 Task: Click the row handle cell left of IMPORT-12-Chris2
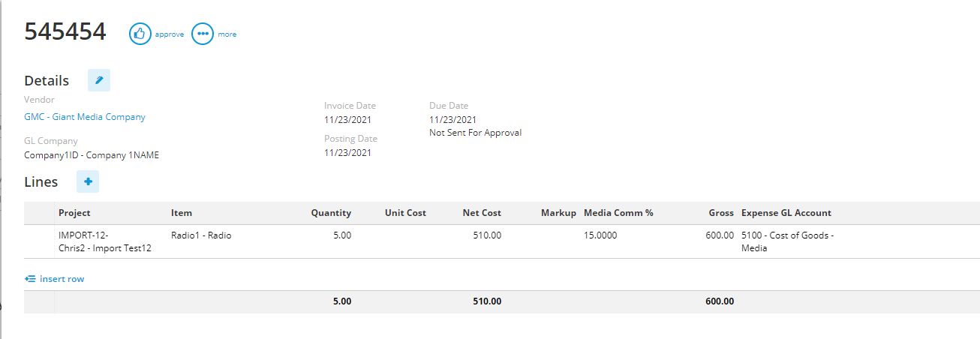click(39, 241)
